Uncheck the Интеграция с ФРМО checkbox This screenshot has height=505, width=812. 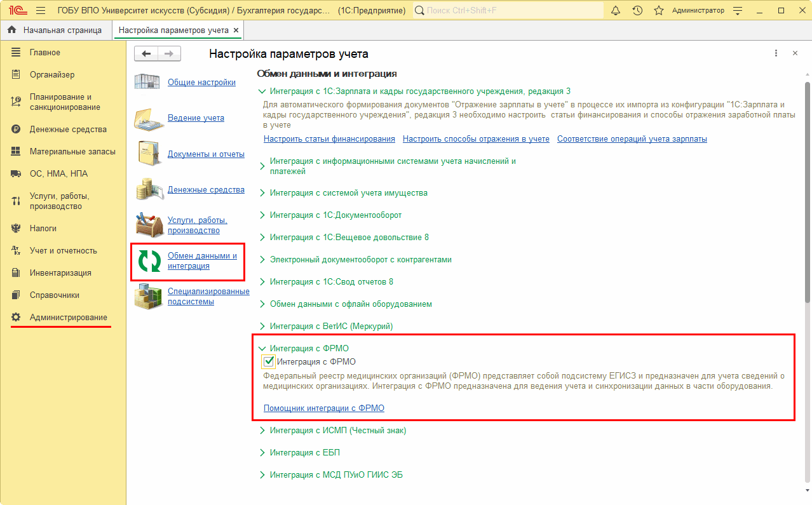[x=269, y=361]
